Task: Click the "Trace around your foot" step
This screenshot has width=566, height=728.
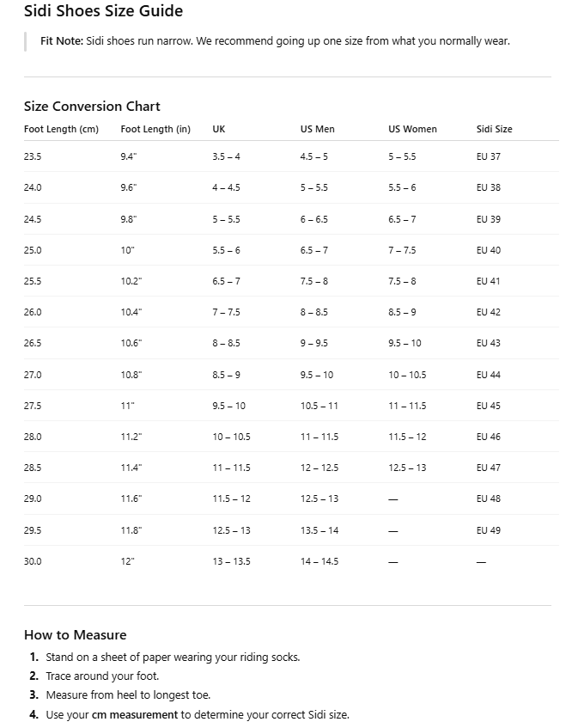Action: (102, 676)
